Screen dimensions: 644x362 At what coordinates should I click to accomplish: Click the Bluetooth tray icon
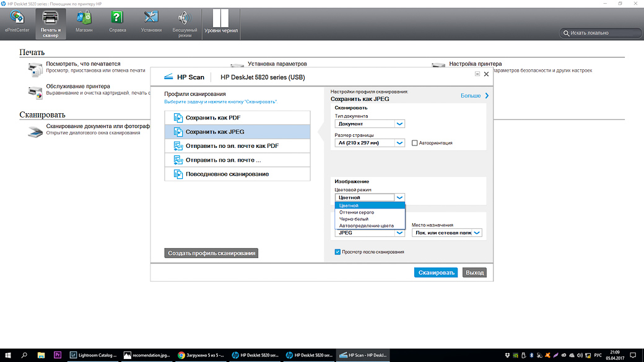click(x=531, y=355)
